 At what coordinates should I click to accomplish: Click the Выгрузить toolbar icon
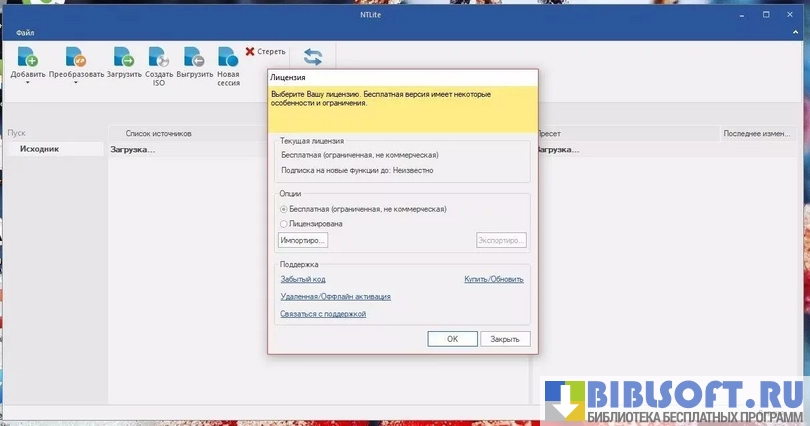(x=194, y=58)
